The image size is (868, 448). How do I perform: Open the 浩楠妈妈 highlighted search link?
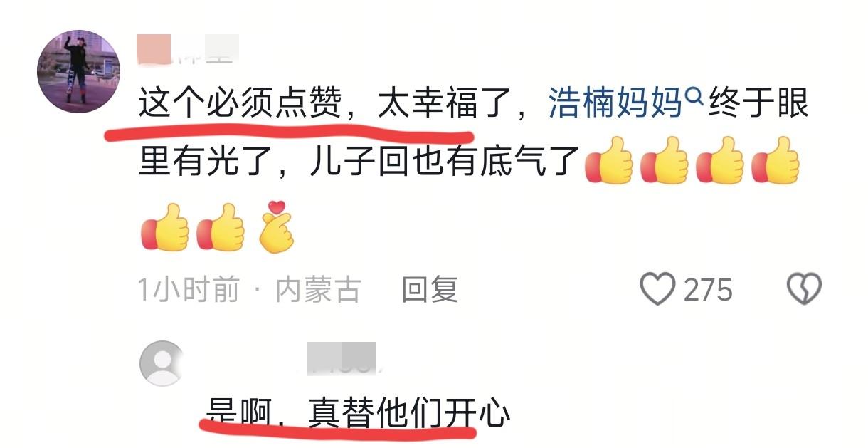click(x=616, y=105)
